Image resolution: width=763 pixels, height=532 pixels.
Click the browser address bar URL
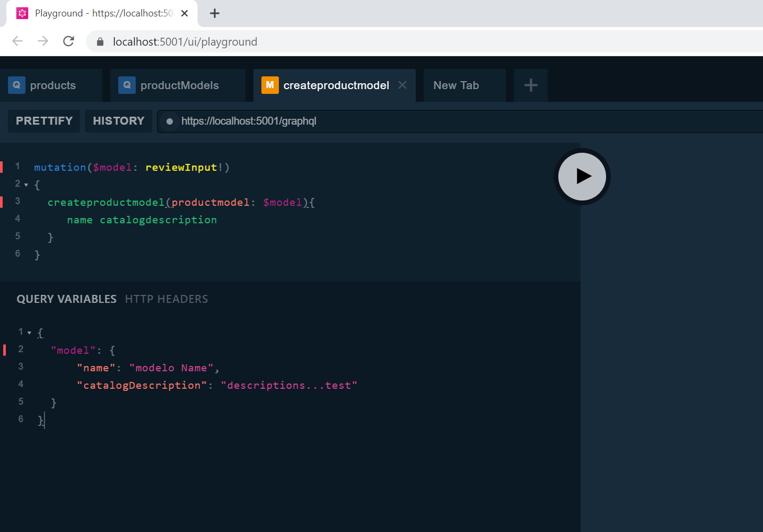tap(185, 42)
